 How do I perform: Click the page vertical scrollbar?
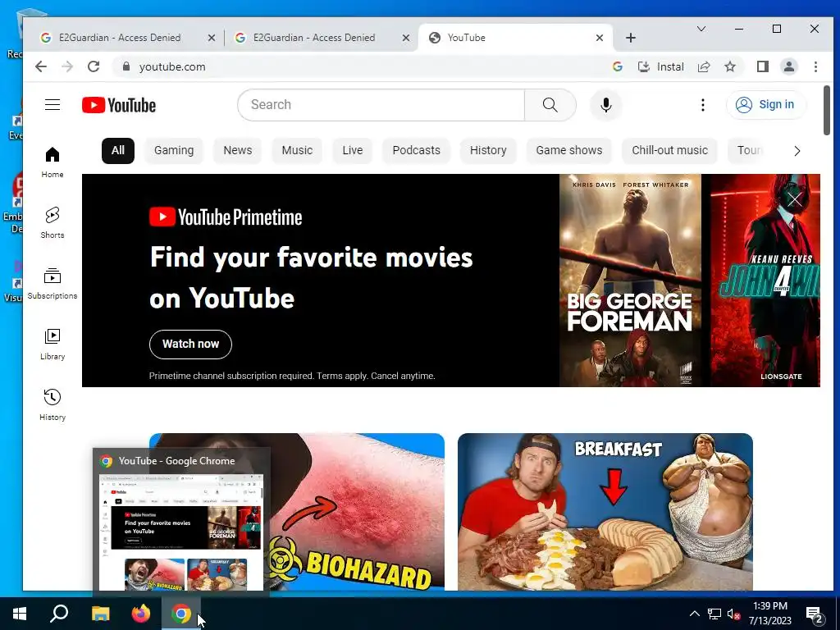pos(827,110)
